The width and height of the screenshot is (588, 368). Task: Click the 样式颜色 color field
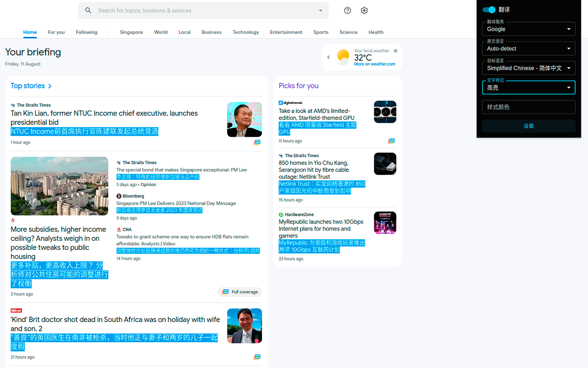[x=528, y=107]
